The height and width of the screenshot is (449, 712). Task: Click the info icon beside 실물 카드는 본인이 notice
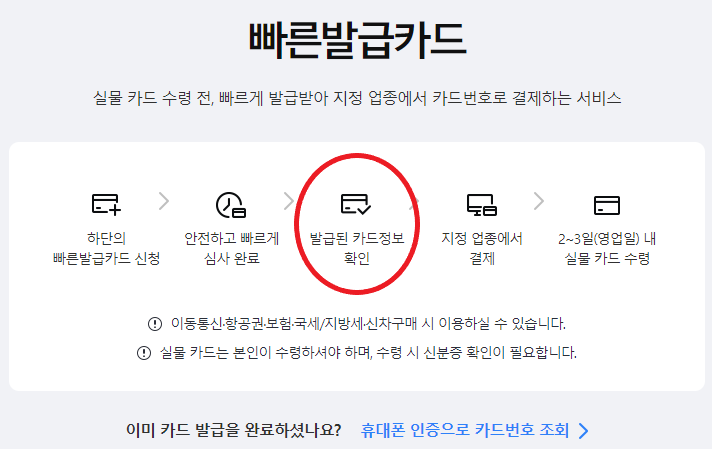(x=144, y=353)
